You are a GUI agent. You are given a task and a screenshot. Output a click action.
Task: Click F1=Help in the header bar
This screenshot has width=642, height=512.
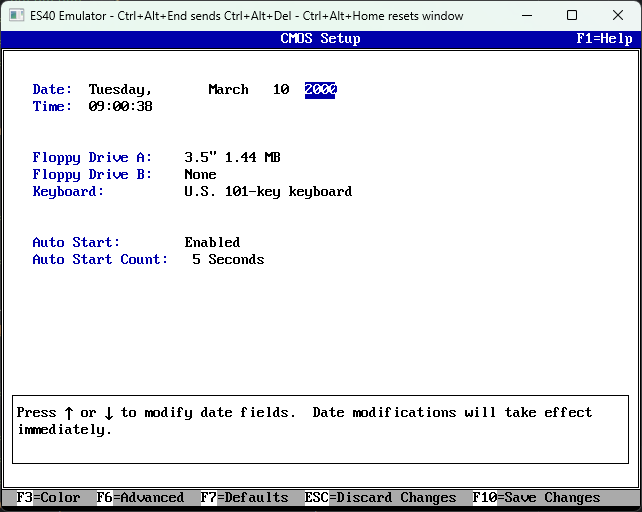[x=604, y=39]
